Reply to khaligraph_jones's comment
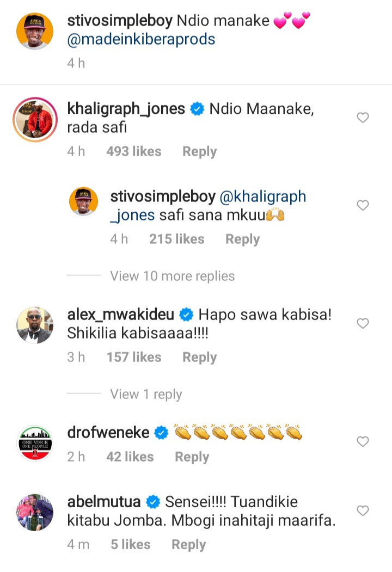Viewport: 392px width, 572px height. pyautogui.click(x=200, y=151)
